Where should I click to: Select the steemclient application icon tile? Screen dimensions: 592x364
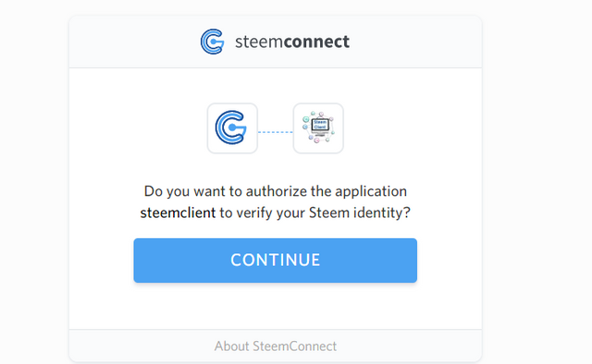click(x=318, y=128)
